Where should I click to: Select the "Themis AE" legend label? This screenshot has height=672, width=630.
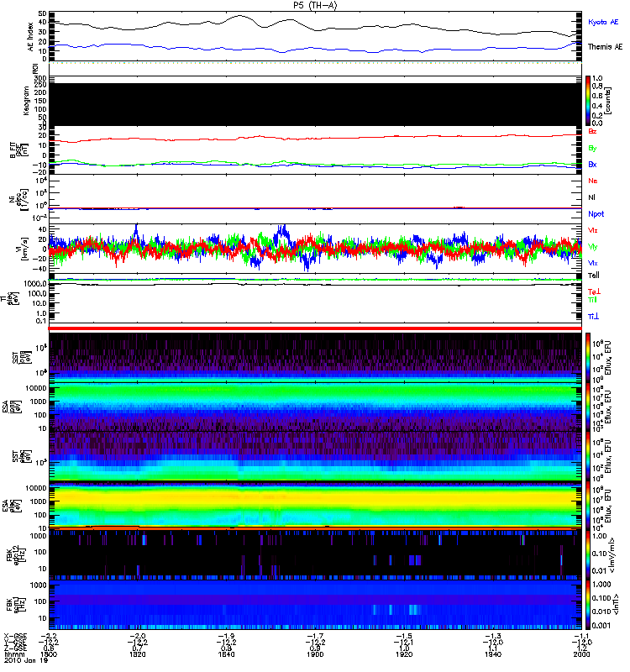point(605,47)
